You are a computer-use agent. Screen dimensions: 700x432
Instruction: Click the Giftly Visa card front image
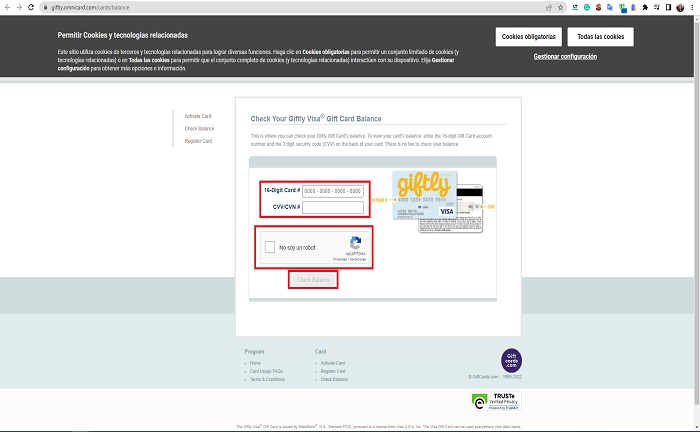(425, 195)
